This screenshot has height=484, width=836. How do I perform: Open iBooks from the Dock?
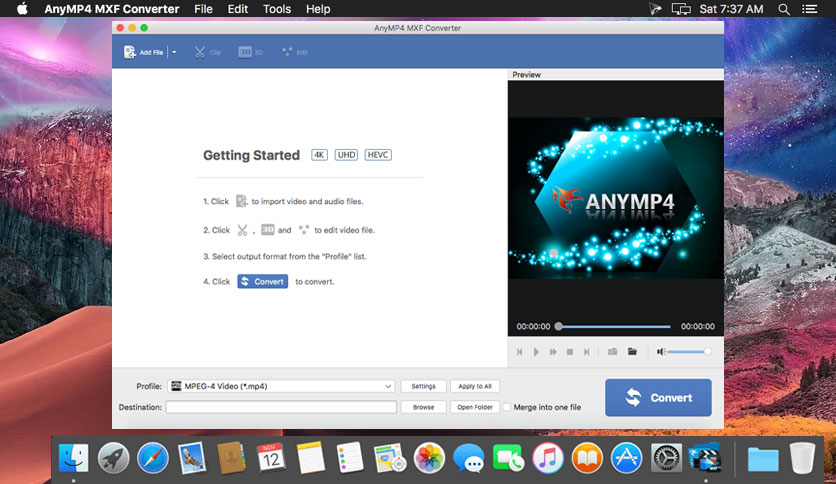[x=587, y=457]
